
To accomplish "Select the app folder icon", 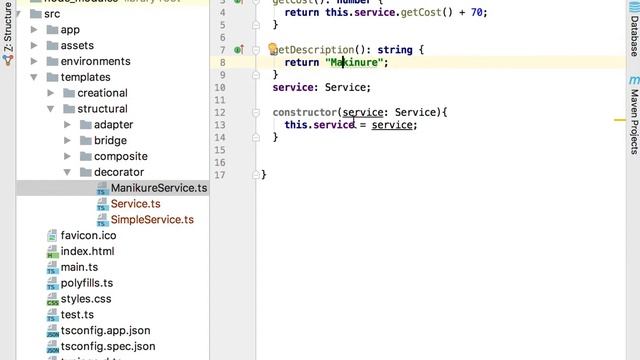I will coord(52,30).
